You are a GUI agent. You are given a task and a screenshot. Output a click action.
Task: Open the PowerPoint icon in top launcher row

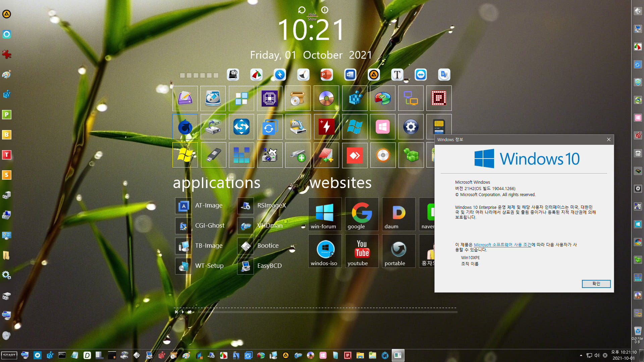327,75
